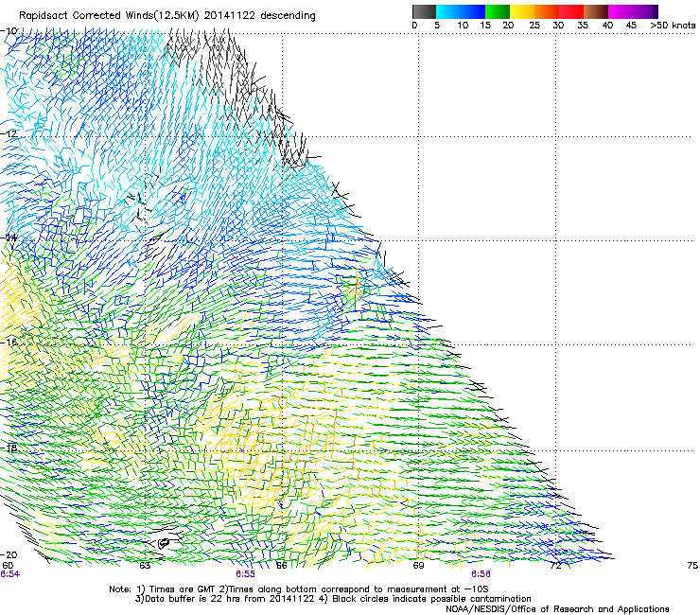Click the purple '6:54' swath time label

(x=9, y=574)
